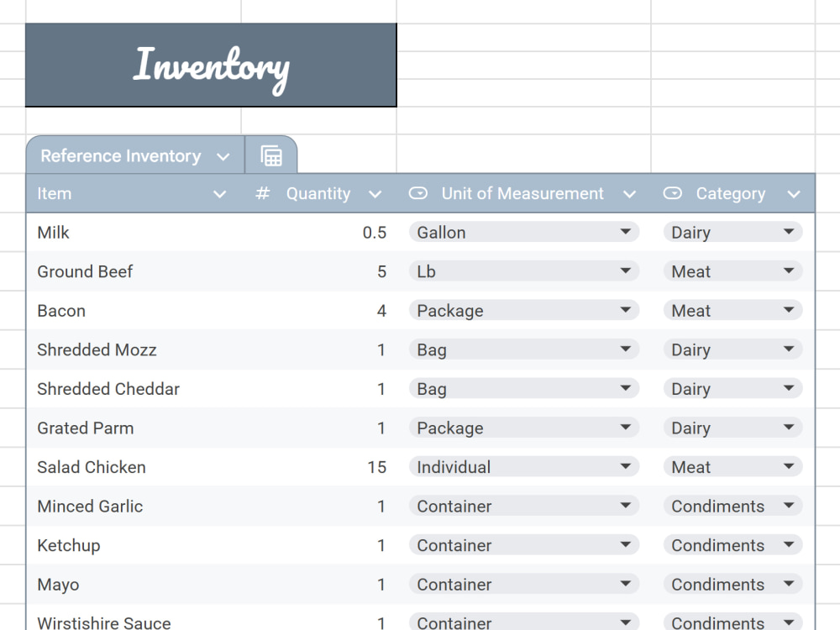Select the Ground Beef item cell
The height and width of the screenshot is (630, 840).
click(134, 271)
